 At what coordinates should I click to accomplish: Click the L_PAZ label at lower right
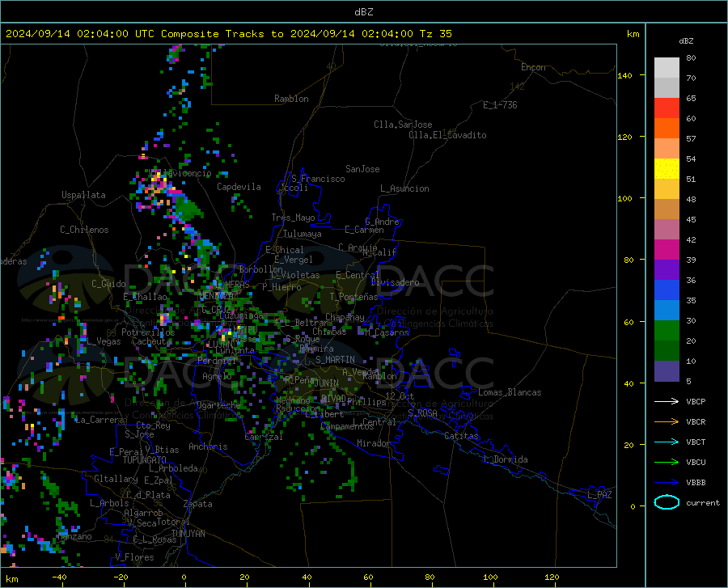(599, 495)
